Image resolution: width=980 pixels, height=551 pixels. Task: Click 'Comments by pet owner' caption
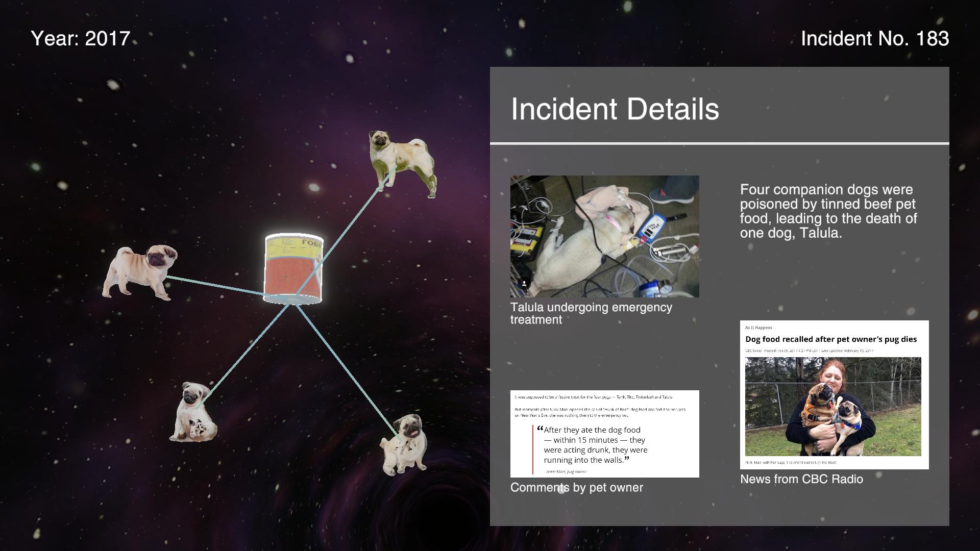576,487
